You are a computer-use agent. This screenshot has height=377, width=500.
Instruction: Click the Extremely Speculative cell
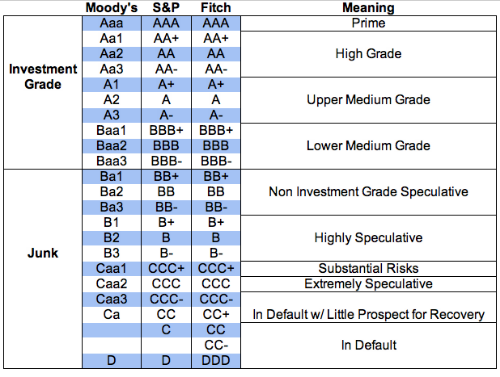[368, 284]
